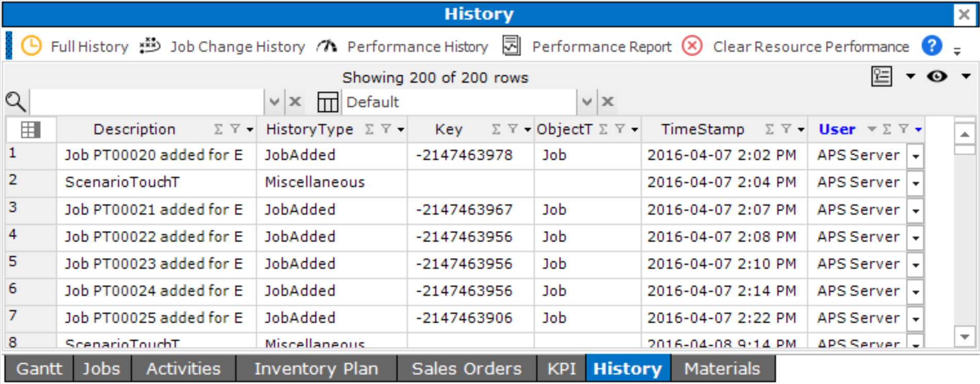The image size is (980, 384).
Task: Switch to the Sales Orders tab
Action: tap(467, 369)
